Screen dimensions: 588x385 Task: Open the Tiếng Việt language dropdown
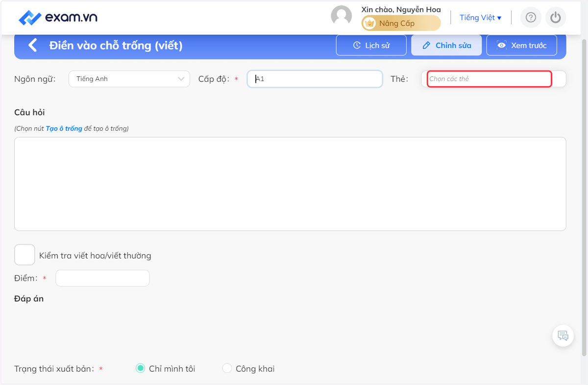click(x=480, y=18)
